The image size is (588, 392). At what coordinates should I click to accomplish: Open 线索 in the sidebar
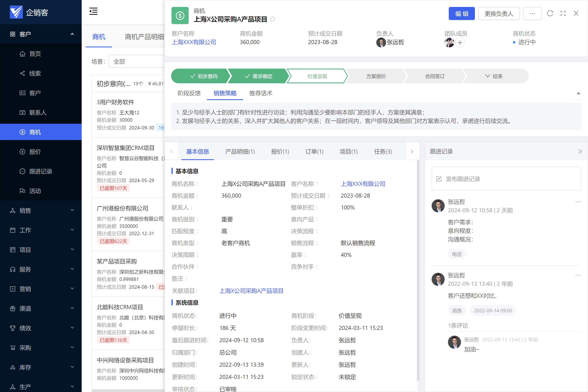tap(35, 73)
